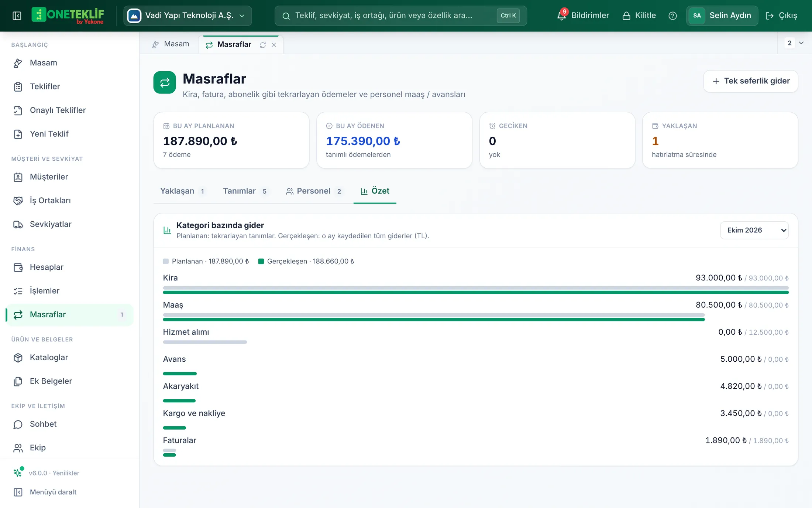Open Selin Aydın user profile
Screen dimensions: 812x508
(722, 16)
